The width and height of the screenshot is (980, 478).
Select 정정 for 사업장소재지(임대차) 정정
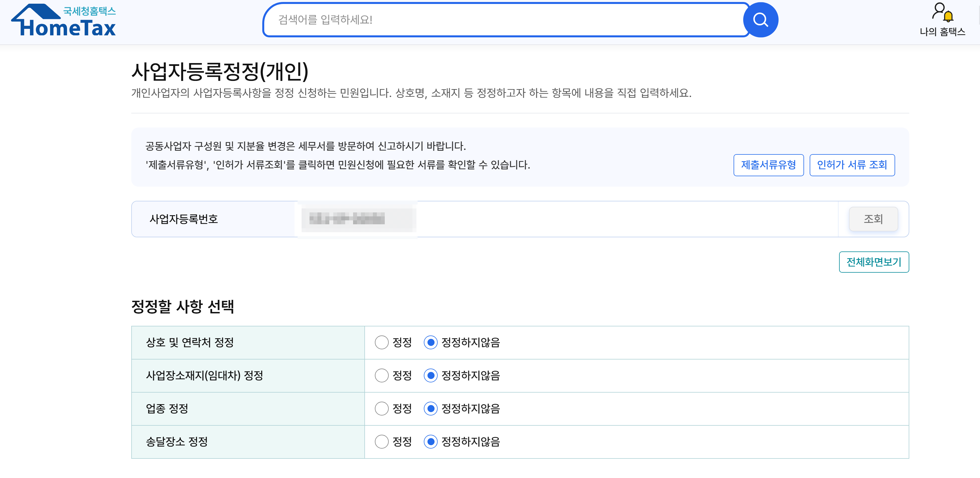pyautogui.click(x=382, y=375)
